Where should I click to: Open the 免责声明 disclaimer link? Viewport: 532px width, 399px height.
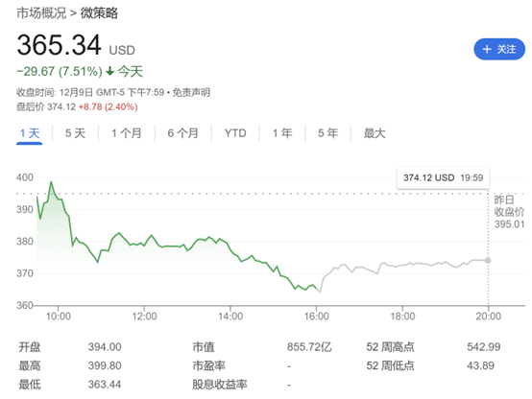191,92
